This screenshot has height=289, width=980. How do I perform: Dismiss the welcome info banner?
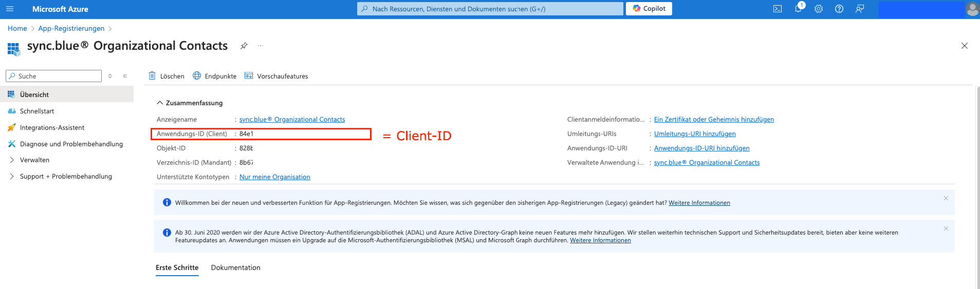point(946,198)
